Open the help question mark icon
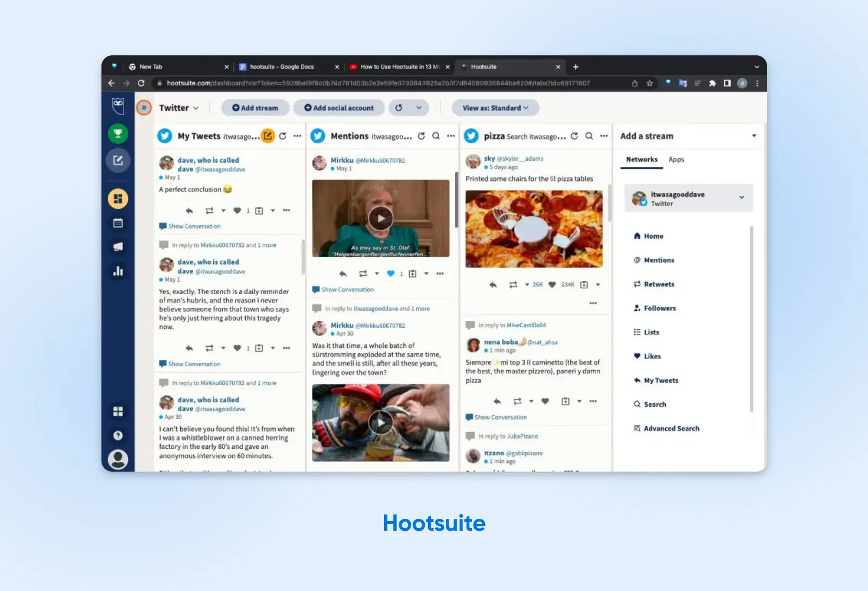This screenshot has height=591, width=868. [118, 435]
